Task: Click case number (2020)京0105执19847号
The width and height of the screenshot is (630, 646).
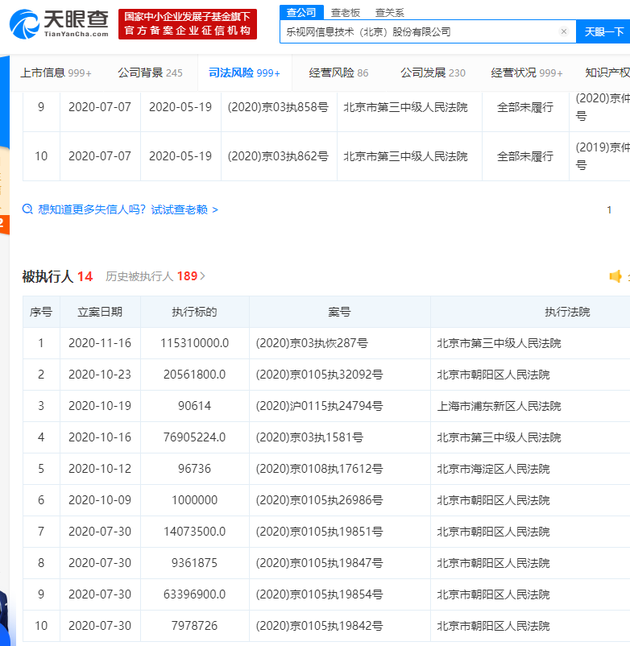Action: click(x=319, y=563)
